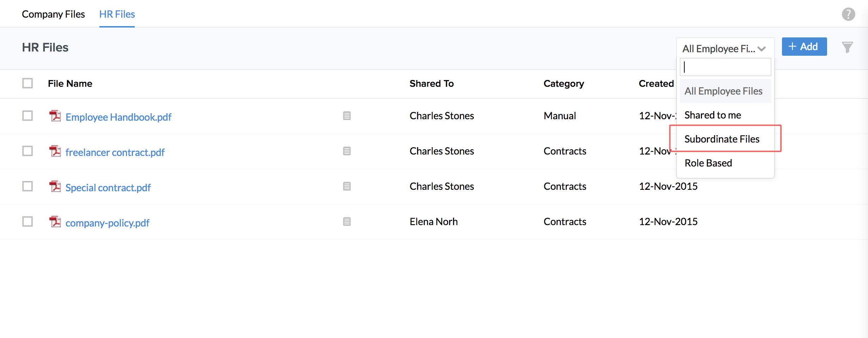Viewport: 868px width, 338px height.
Task: Select the Special contract.pdf row checkbox
Action: pyautogui.click(x=27, y=186)
